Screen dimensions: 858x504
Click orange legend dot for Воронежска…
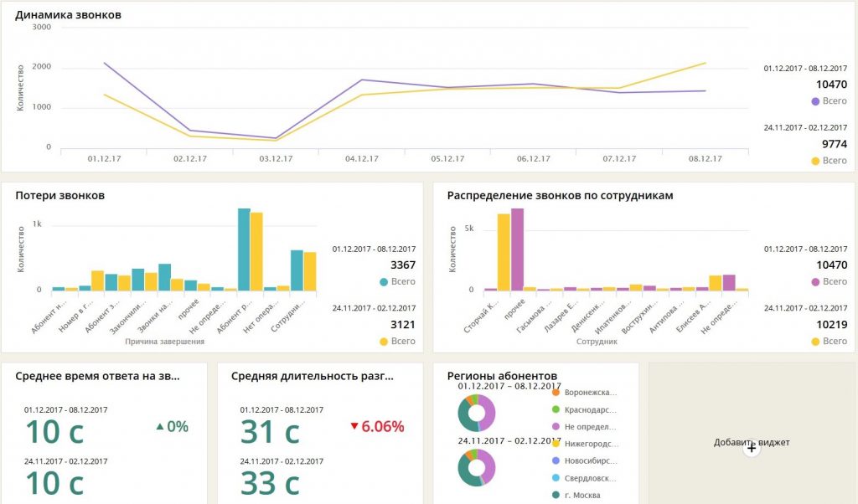pos(556,393)
